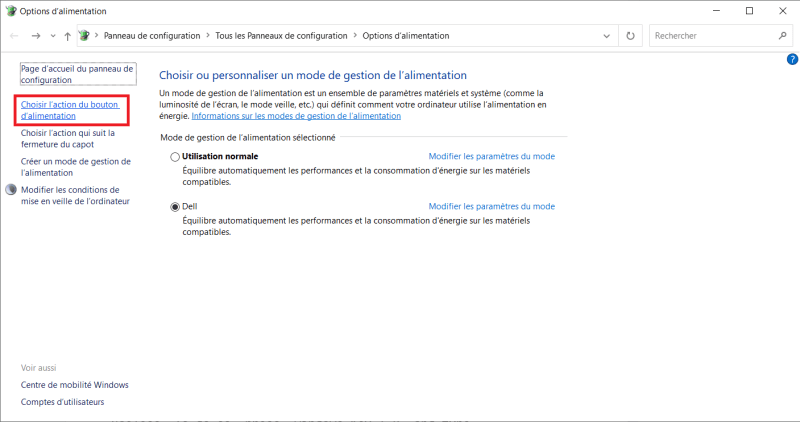Open Modifier les paramètres du mode for Utilisation normale
This screenshot has width=800, height=422.
[x=492, y=156]
